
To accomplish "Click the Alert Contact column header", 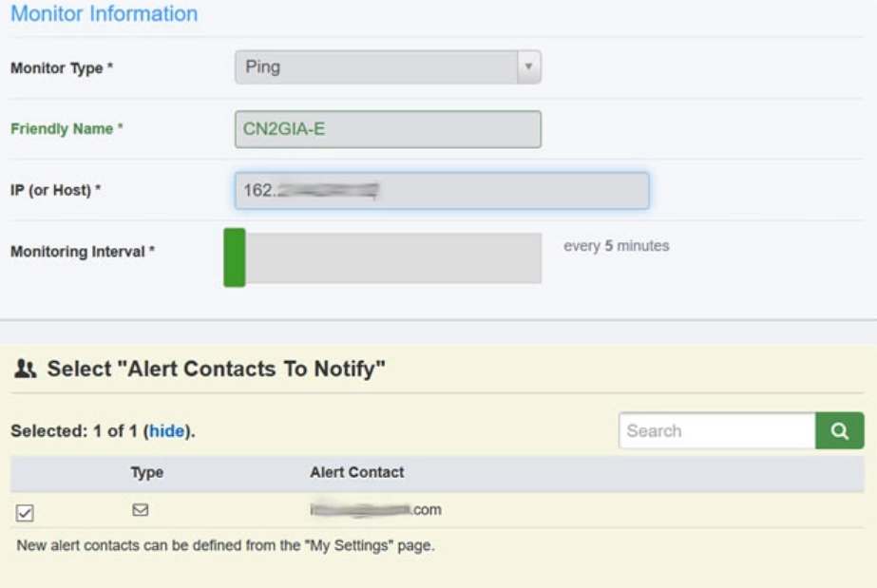I will pyautogui.click(x=356, y=472).
